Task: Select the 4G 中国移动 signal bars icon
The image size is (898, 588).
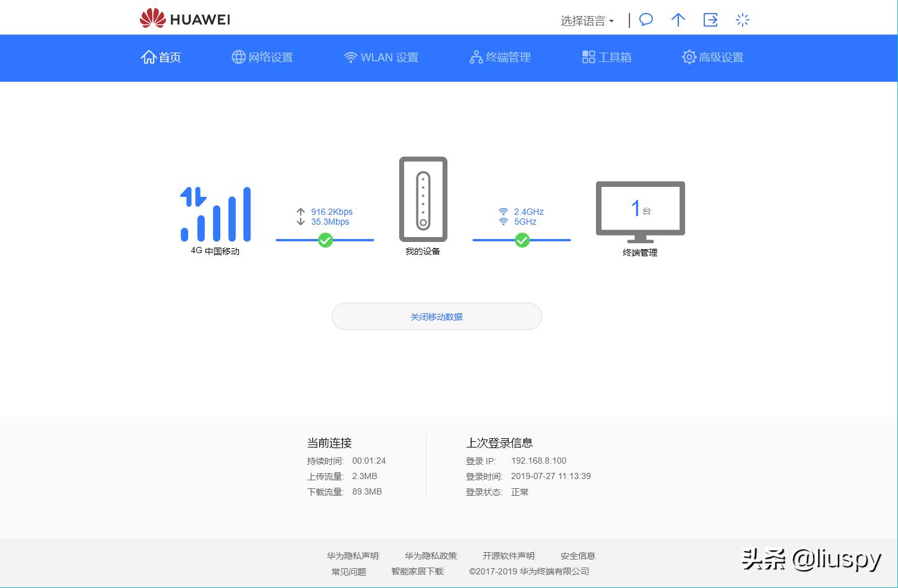Action: coord(215,214)
